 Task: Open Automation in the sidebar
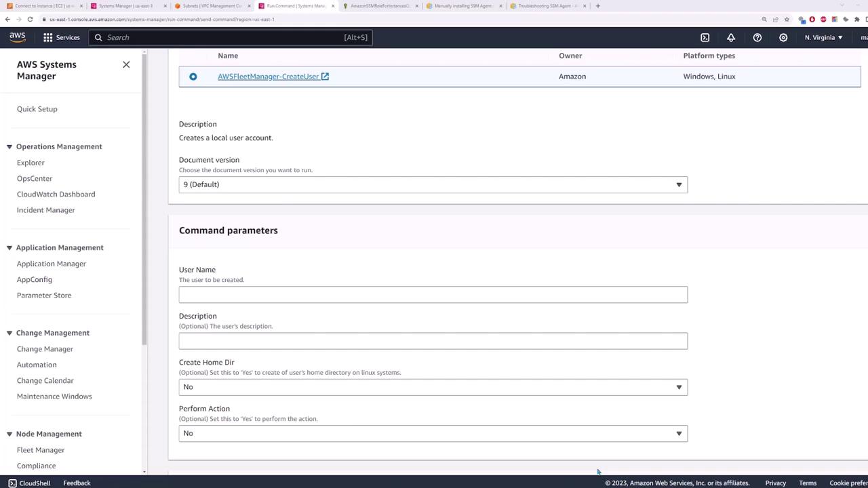click(x=37, y=365)
